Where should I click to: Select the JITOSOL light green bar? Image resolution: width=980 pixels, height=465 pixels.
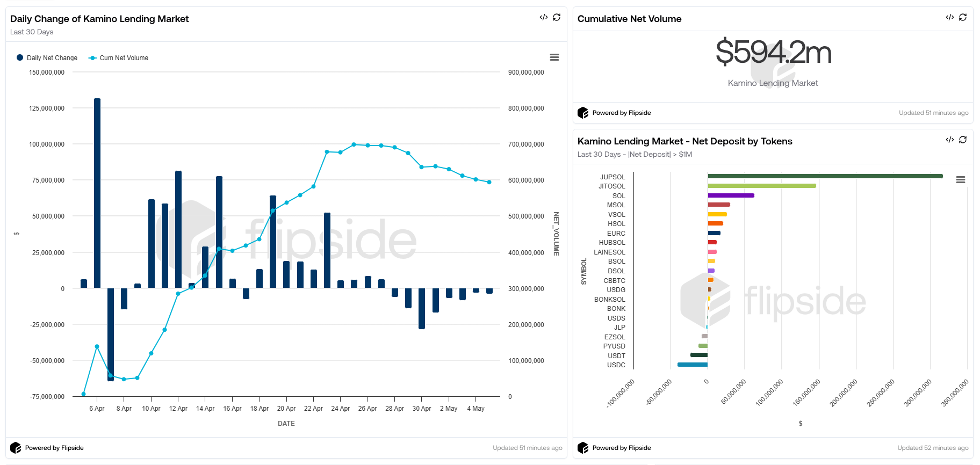[761, 186]
